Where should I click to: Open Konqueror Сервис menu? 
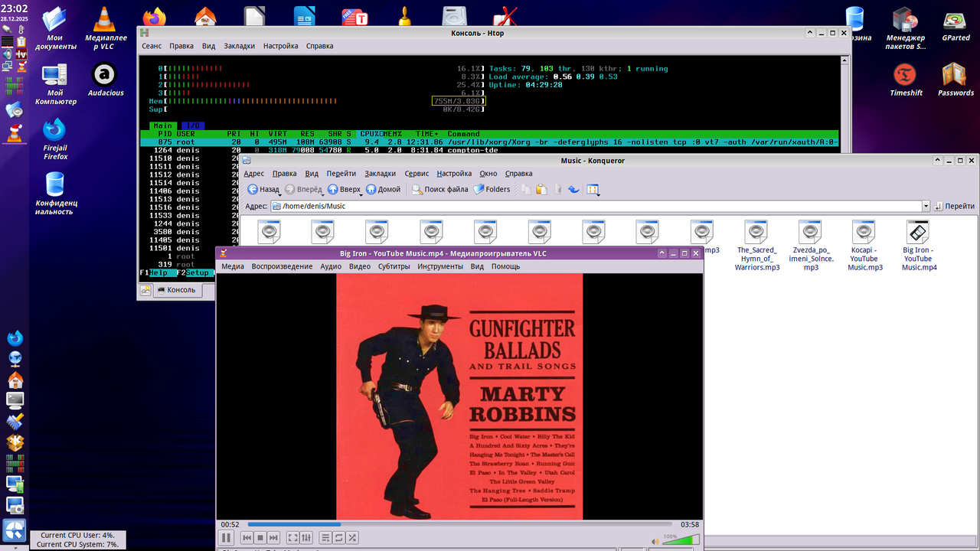(x=417, y=174)
